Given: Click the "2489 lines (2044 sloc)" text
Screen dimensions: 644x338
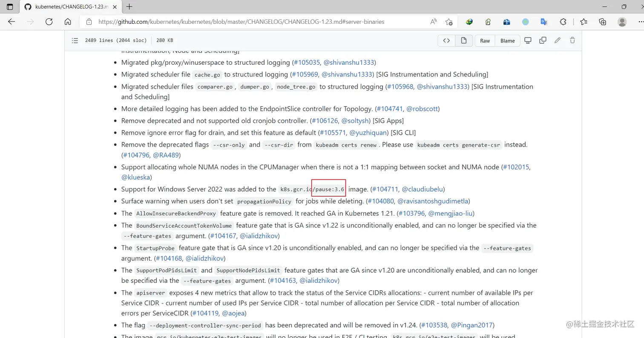Looking at the screenshot, I should (116, 40).
